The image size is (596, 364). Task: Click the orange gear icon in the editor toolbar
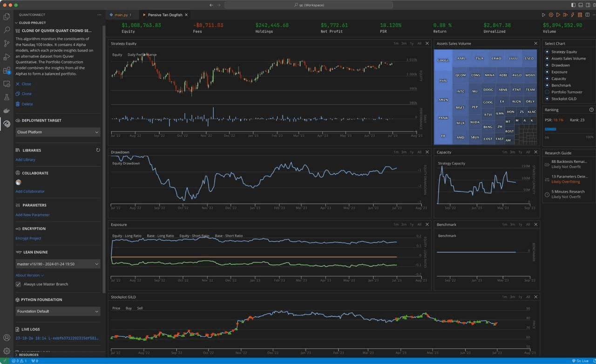pos(551,15)
